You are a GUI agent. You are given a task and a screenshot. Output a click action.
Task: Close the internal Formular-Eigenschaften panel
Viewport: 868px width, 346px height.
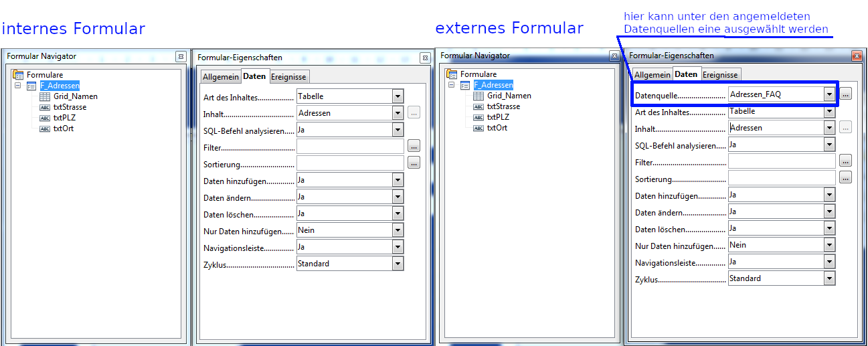point(424,58)
